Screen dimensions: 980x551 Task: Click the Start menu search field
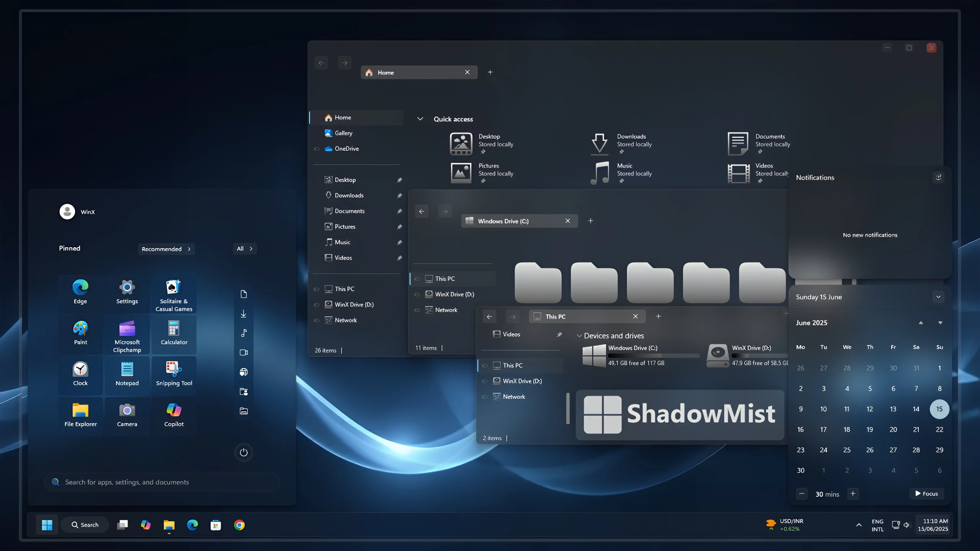click(x=162, y=482)
